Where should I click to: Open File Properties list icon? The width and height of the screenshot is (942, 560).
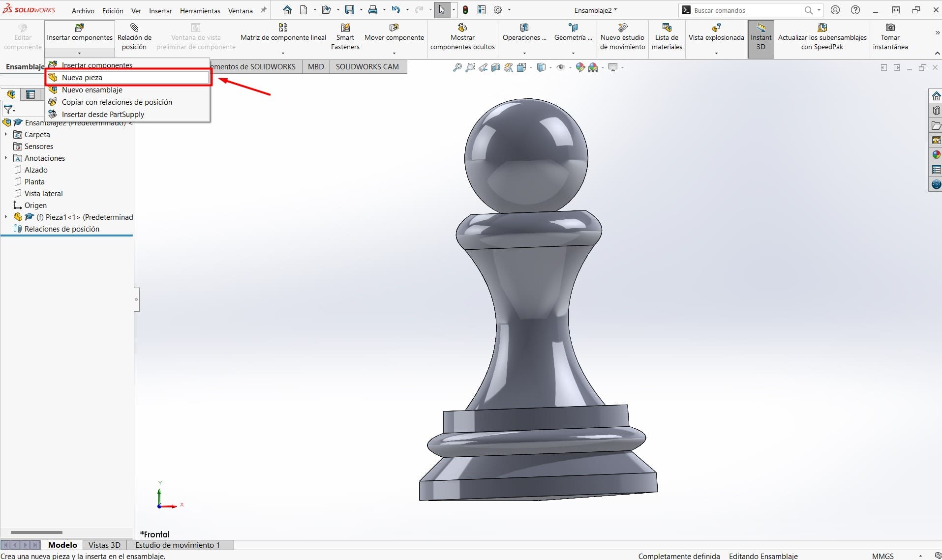(482, 10)
